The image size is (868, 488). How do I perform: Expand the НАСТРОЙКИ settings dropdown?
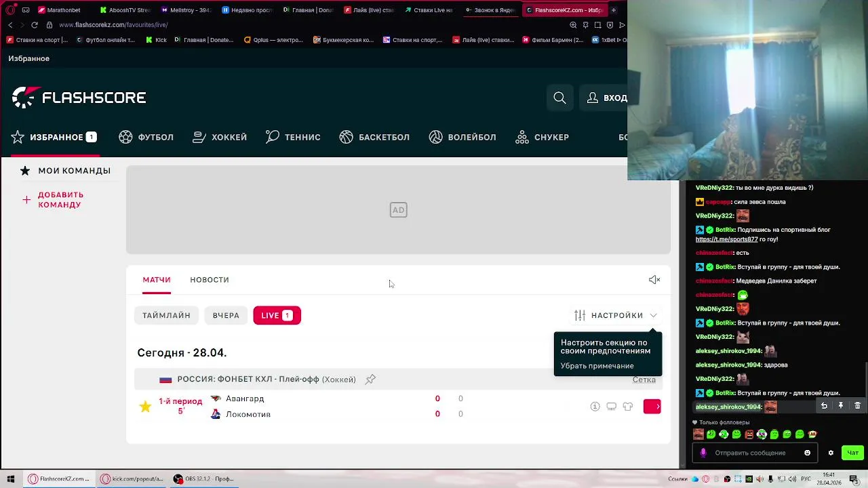tap(616, 315)
